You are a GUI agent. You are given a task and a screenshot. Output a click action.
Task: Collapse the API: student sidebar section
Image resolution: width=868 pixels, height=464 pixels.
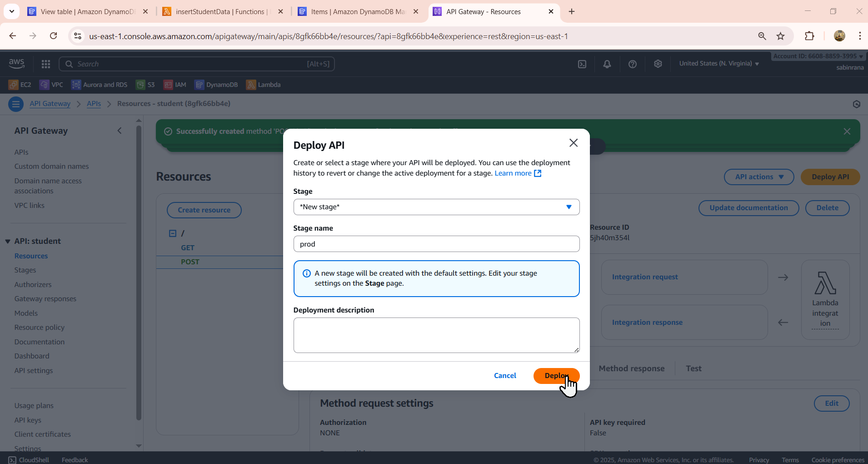point(8,241)
